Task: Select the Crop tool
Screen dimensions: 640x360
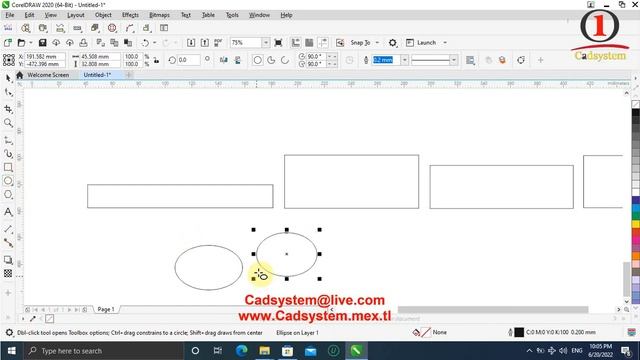Action: (8, 109)
